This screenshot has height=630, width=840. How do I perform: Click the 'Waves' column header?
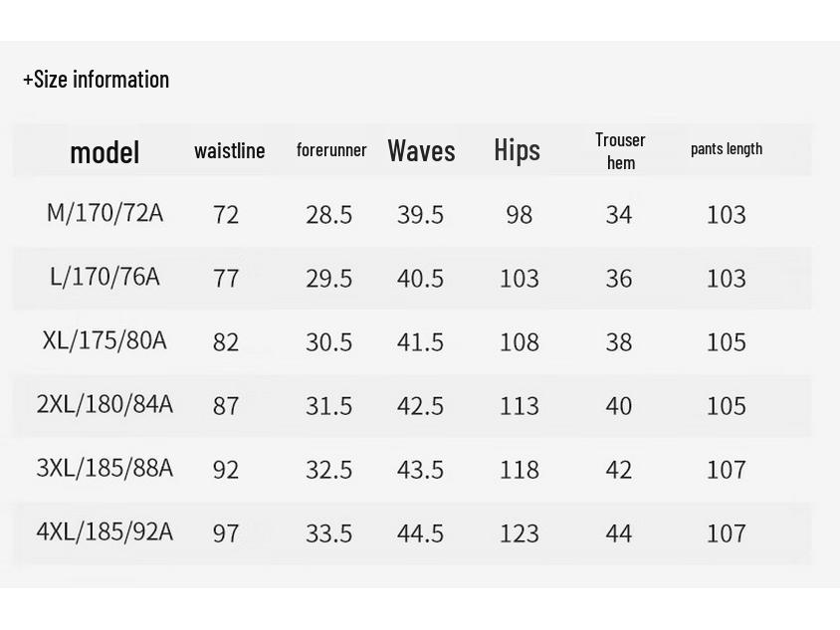tap(421, 150)
